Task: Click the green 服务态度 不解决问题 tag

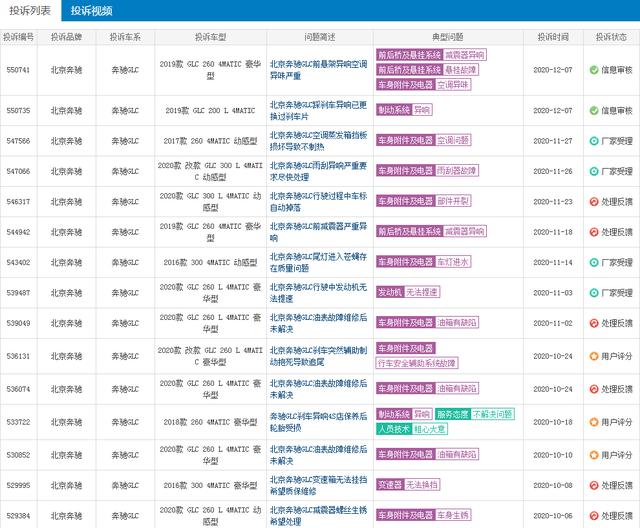Action: click(x=475, y=415)
